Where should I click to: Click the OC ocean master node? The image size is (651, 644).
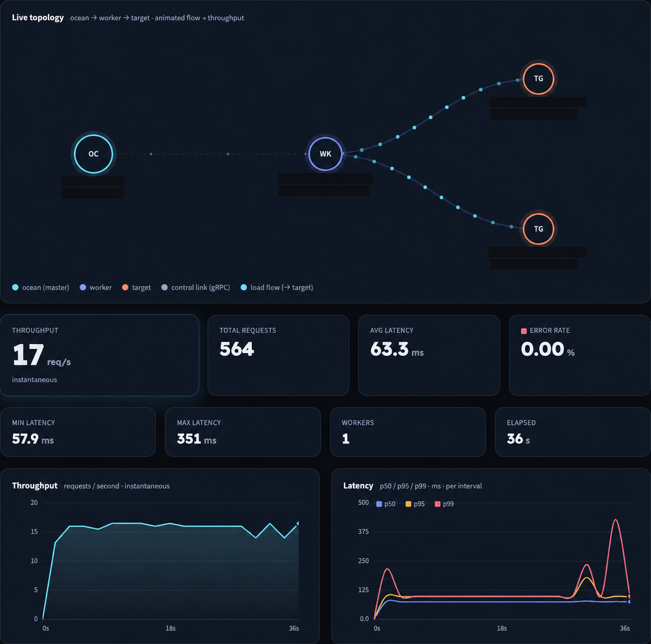[x=93, y=154]
